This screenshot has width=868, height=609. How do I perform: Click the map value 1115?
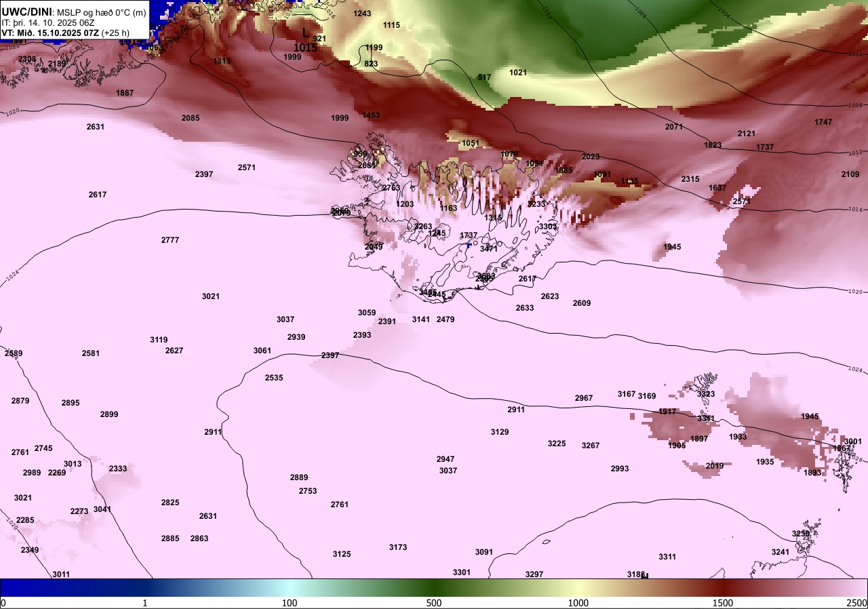392,25
